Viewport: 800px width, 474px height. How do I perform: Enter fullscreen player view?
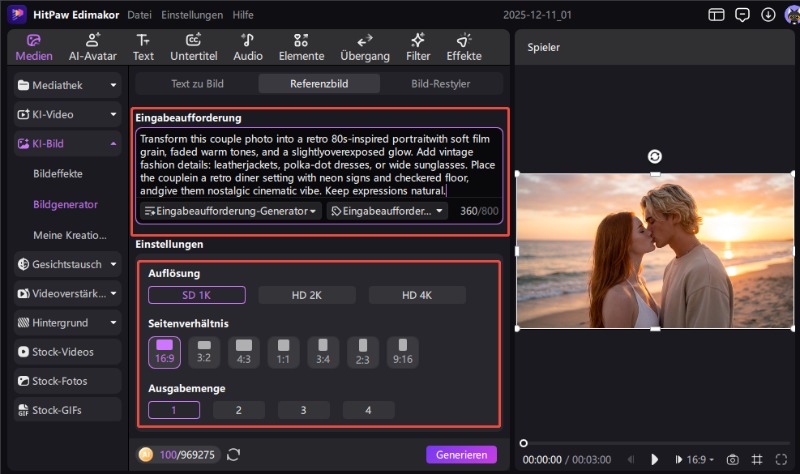pos(781,460)
